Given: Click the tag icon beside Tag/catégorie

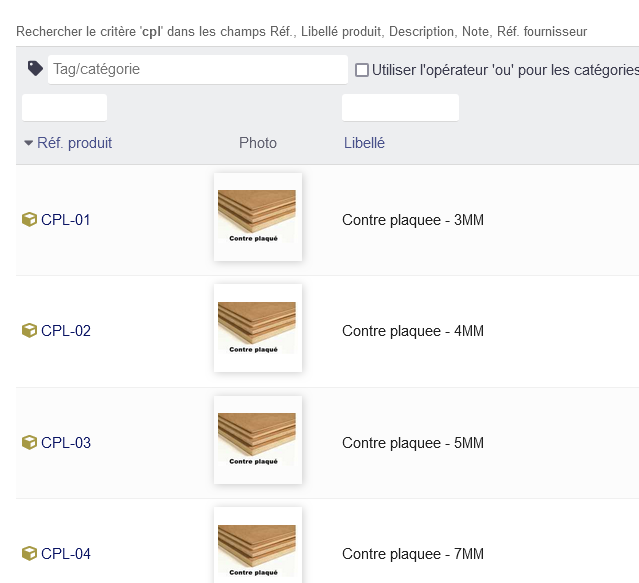Looking at the screenshot, I should tap(35, 68).
